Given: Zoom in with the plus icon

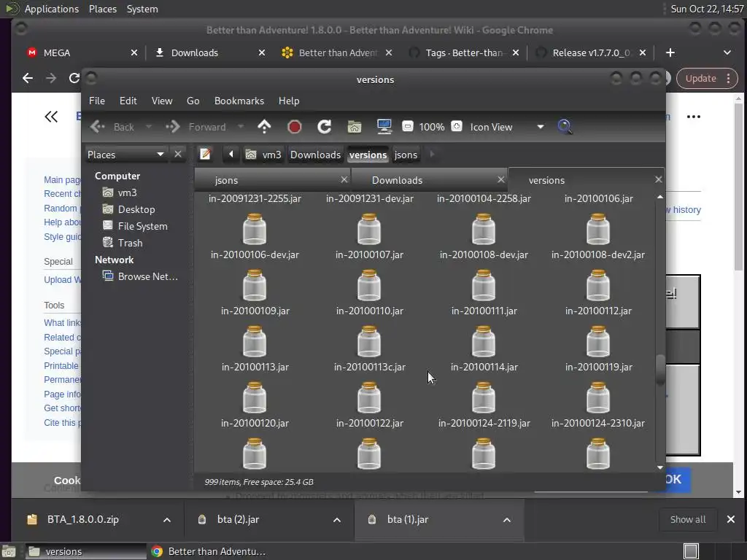Looking at the screenshot, I should (x=457, y=126).
